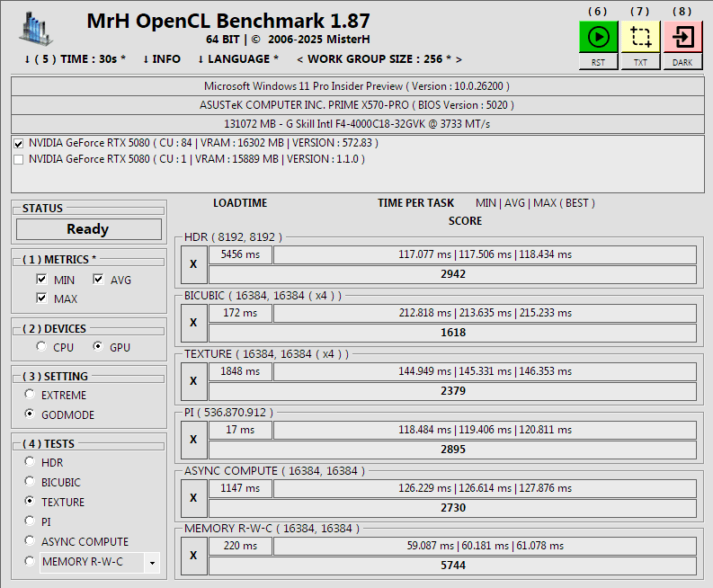Click the X button for HDR result
Screen dimensions: 713x588
(193, 264)
